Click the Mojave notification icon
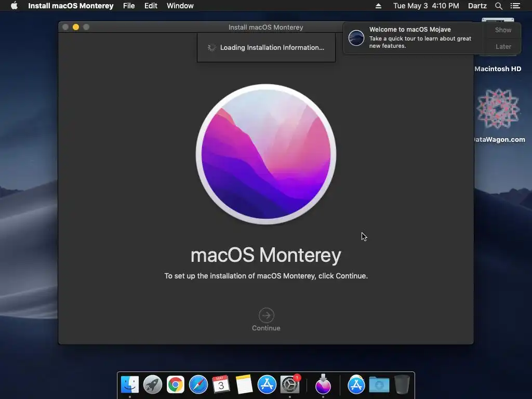The image size is (532, 399). click(356, 37)
